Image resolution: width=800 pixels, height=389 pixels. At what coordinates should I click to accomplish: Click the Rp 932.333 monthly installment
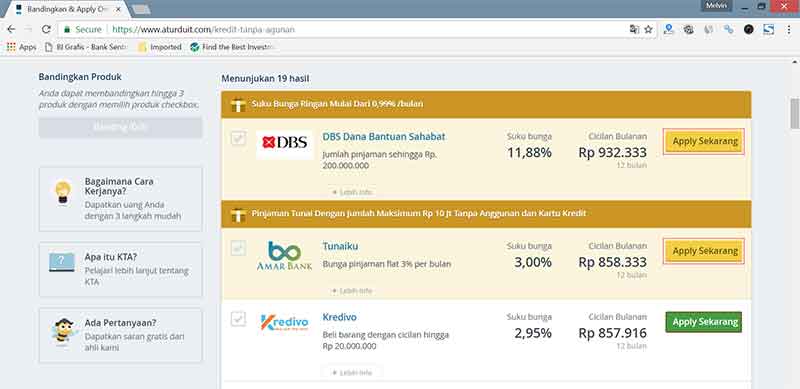pos(612,153)
